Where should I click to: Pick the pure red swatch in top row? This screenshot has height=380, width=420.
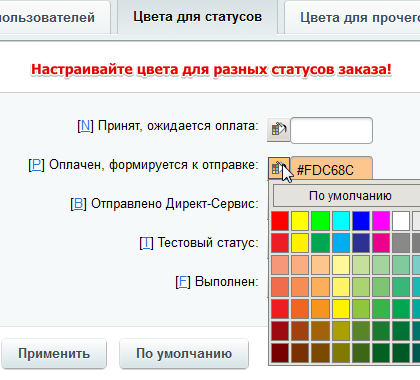[280, 221]
